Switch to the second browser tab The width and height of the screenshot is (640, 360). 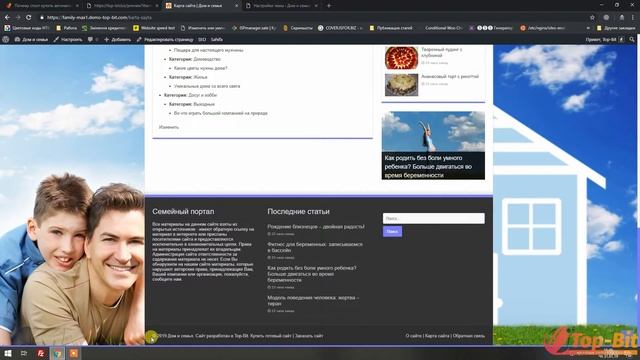point(121,6)
